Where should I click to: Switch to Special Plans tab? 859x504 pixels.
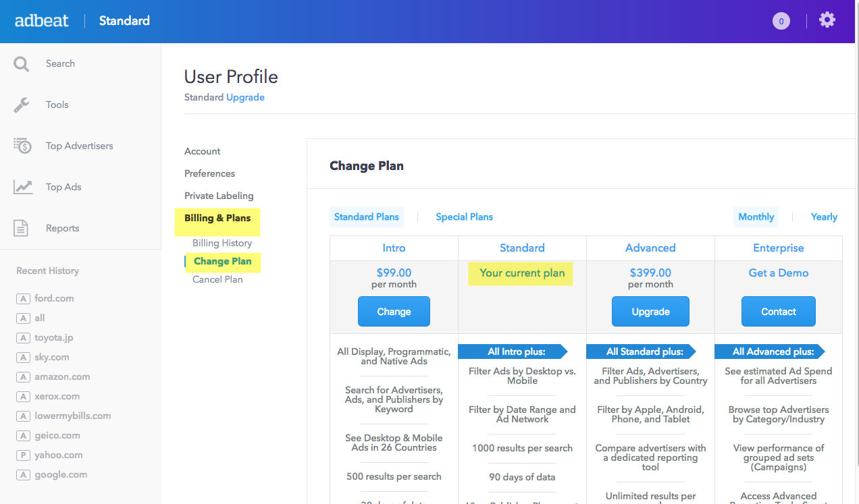(x=464, y=217)
